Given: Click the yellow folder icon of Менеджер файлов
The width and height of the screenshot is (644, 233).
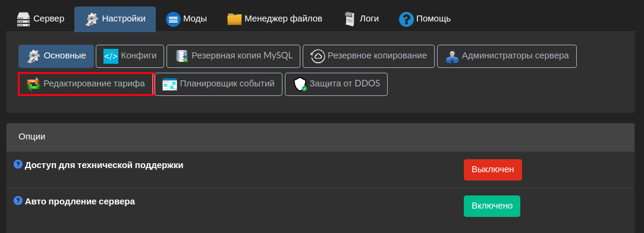Looking at the screenshot, I should [234, 19].
